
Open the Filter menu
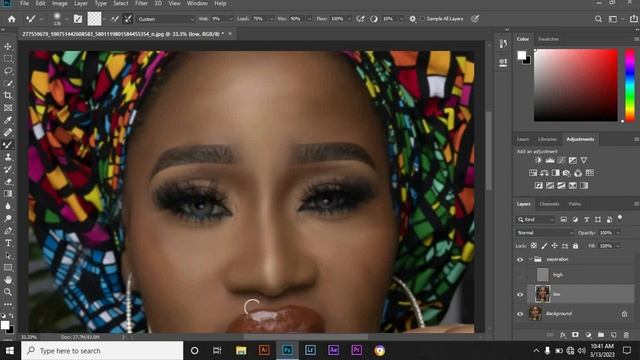[141, 4]
